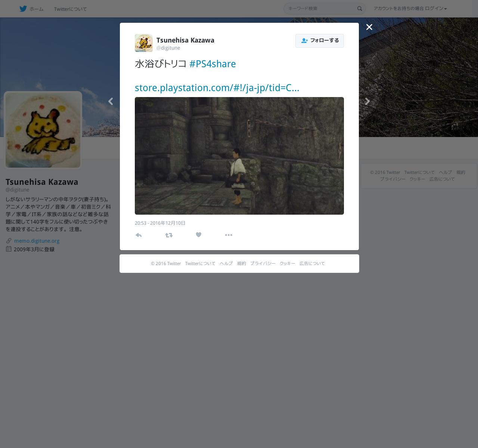
Task: Click the heart like icon
Action: click(x=199, y=235)
